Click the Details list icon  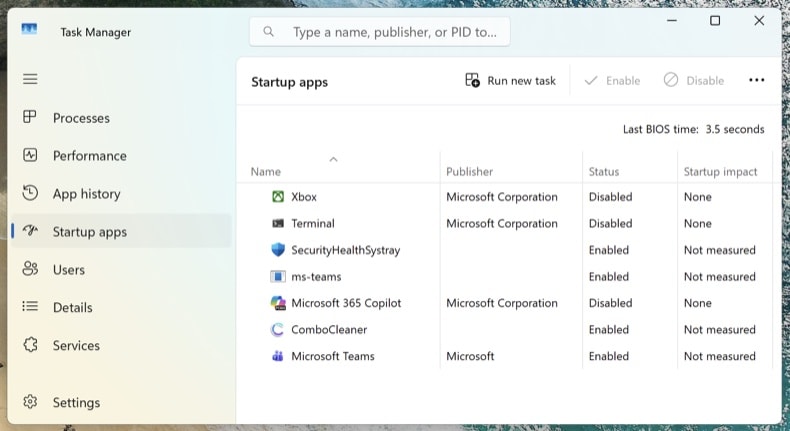(30, 306)
